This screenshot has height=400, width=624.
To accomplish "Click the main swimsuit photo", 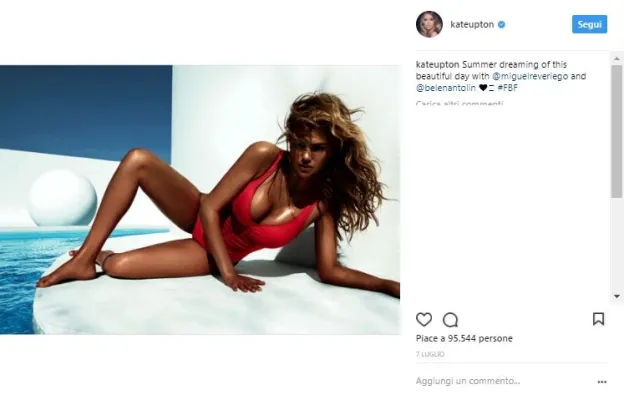I will coord(200,200).
